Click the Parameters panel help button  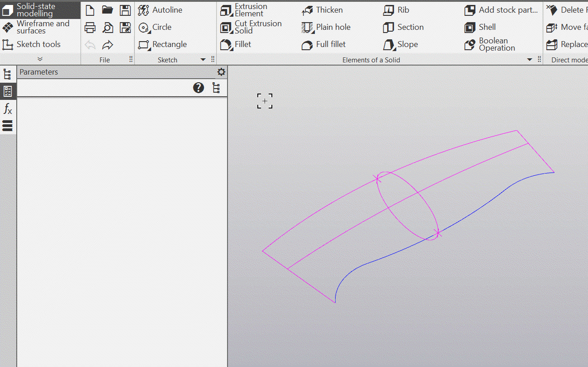199,88
